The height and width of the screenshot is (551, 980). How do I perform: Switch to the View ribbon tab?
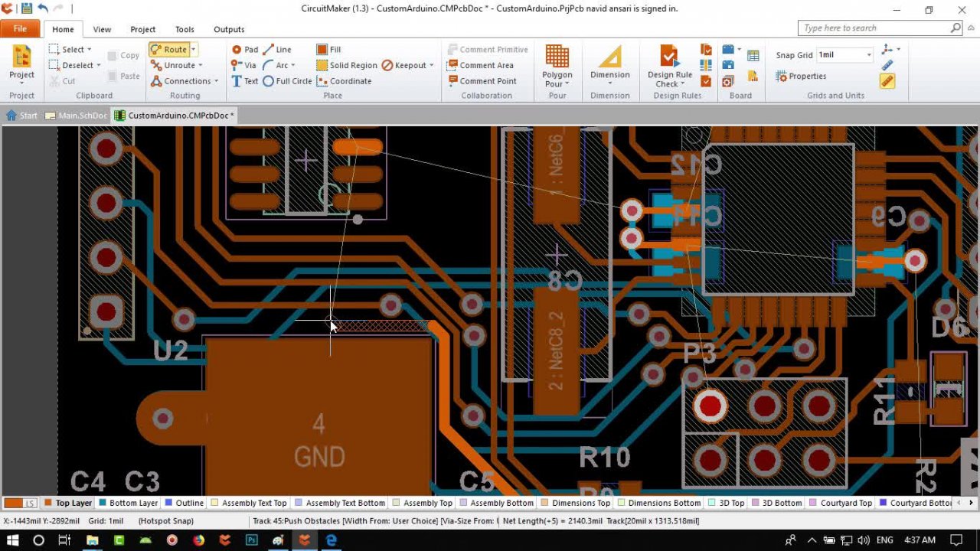coord(102,30)
